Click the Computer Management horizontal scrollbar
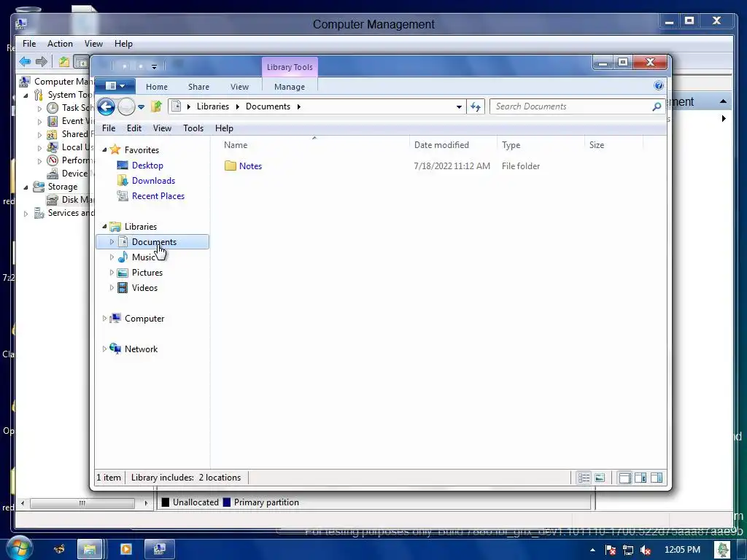The width and height of the screenshot is (747, 560). (82, 503)
